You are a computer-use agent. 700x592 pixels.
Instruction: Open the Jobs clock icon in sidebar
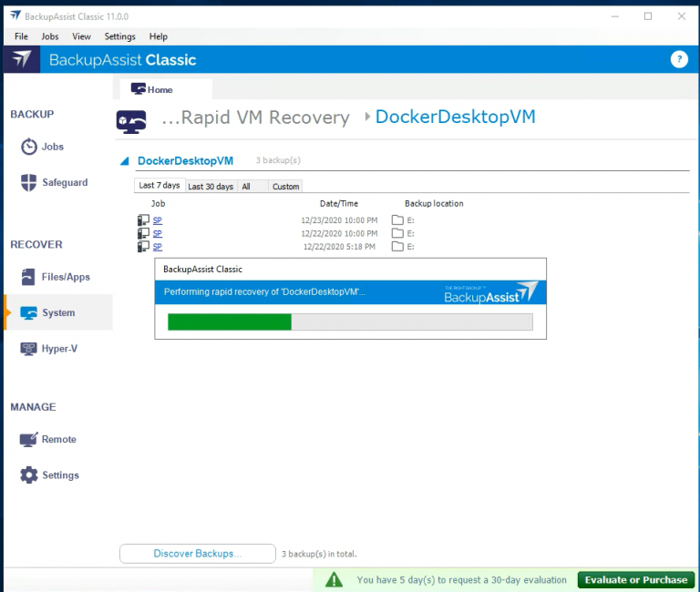coord(29,147)
